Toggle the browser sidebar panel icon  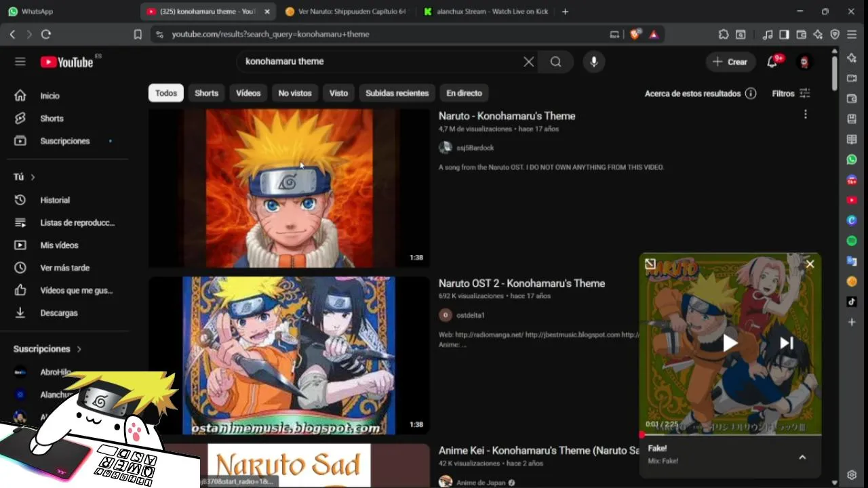click(x=785, y=34)
